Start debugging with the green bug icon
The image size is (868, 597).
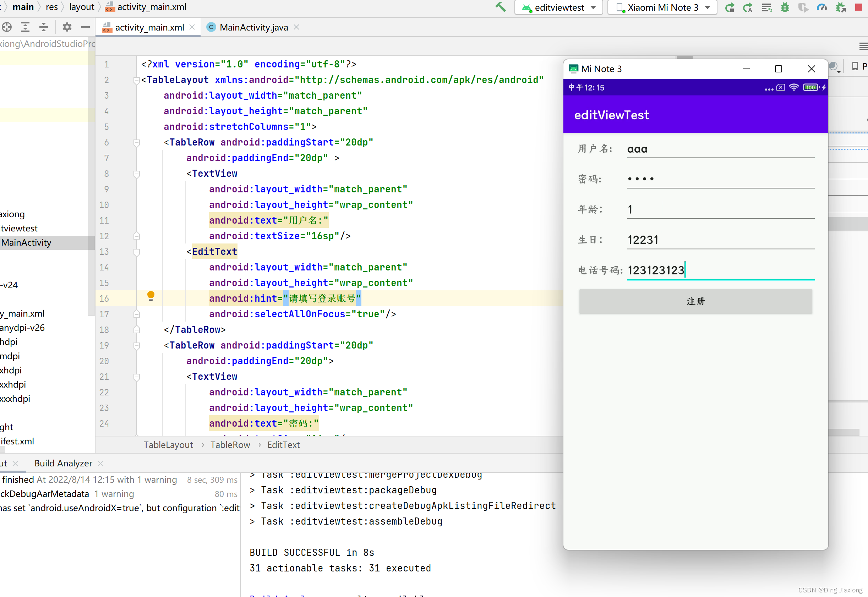(785, 7)
